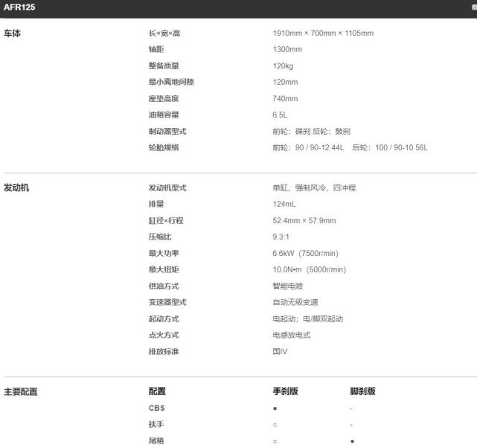477x448 pixels.
Task: Click the AFR125 title in header bar
Action: click(19, 7)
